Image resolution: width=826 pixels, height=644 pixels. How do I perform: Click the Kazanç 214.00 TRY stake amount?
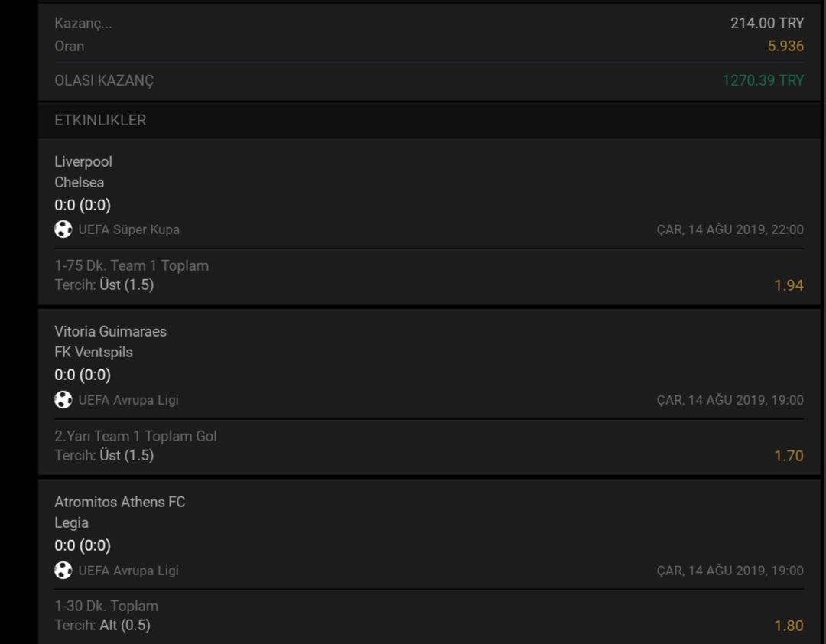click(x=767, y=23)
